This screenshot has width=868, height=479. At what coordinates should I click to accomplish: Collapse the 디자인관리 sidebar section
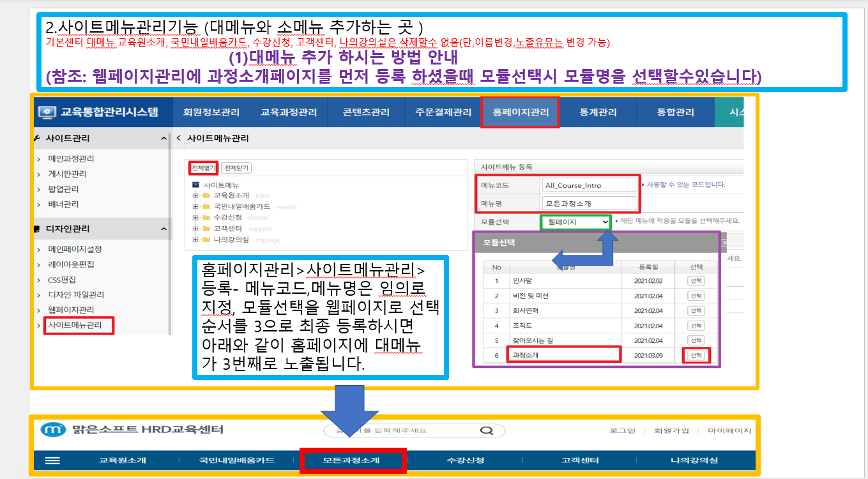click(164, 229)
